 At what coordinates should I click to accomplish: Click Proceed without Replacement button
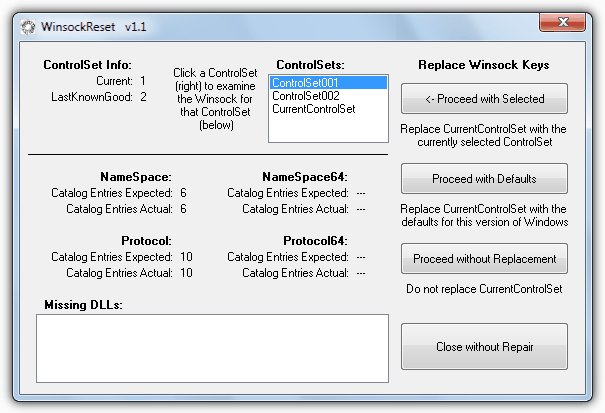click(x=484, y=259)
